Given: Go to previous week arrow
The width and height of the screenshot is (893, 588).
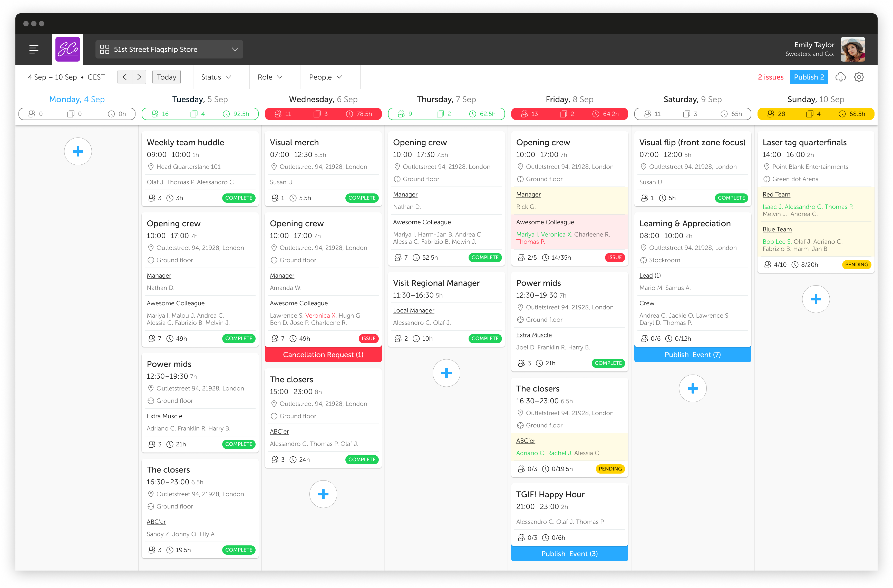Looking at the screenshot, I should pyautogui.click(x=125, y=77).
